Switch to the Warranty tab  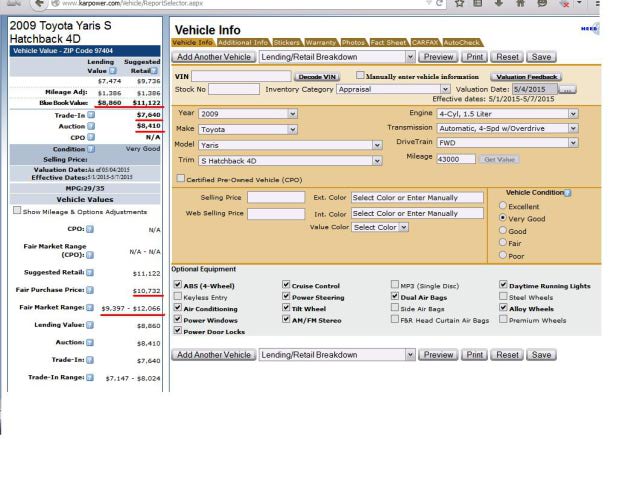point(321,42)
